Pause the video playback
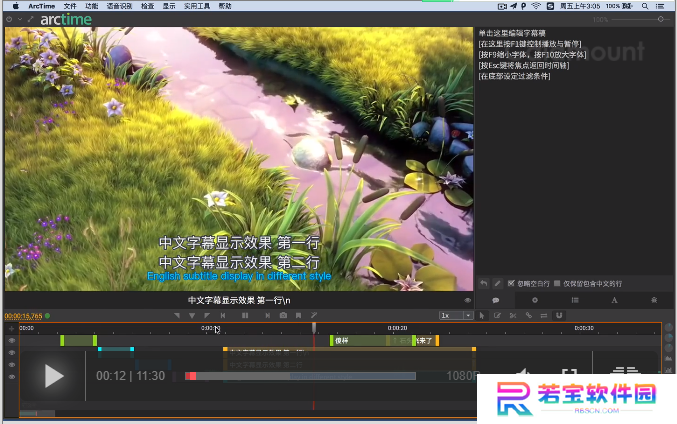The width and height of the screenshot is (677, 424). click(x=245, y=316)
